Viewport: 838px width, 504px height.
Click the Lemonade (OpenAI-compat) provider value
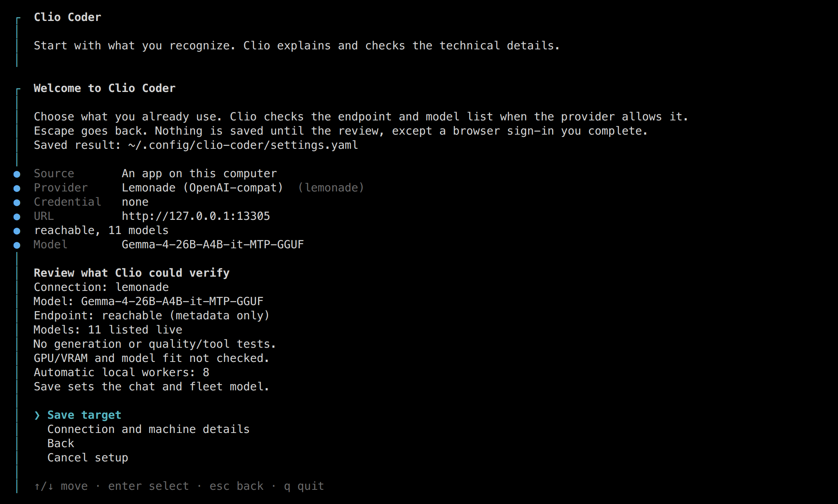pos(202,188)
